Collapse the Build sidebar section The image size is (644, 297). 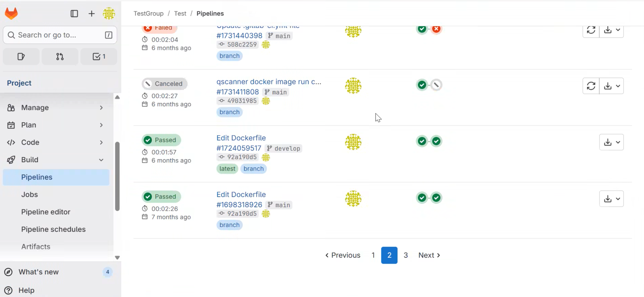(x=56, y=160)
